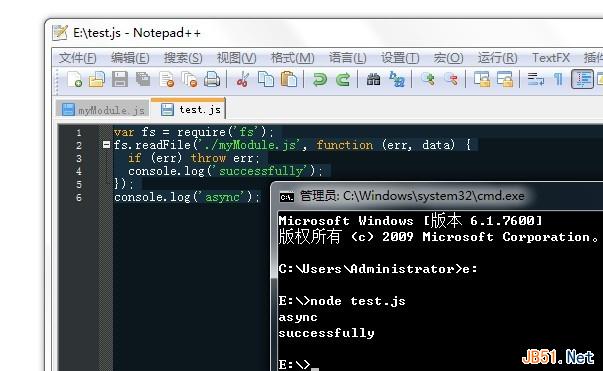Viewport: 603px width, 371px height.
Task: Open the 搜索(S) menu
Action: point(183,58)
